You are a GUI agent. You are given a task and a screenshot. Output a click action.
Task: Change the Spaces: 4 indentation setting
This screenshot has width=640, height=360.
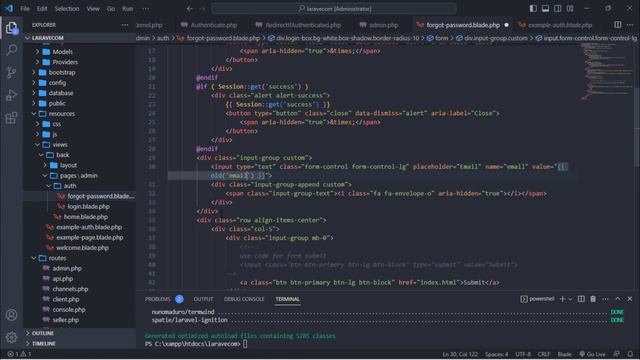tap(496, 354)
